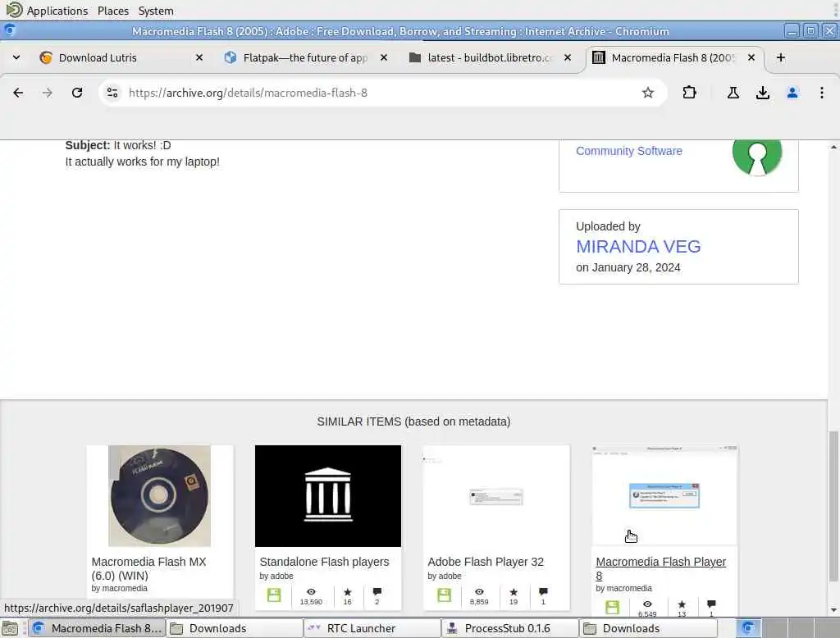
Task: Click reviews bubble on Adobe Flash Player 32
Action: point(543,592)
